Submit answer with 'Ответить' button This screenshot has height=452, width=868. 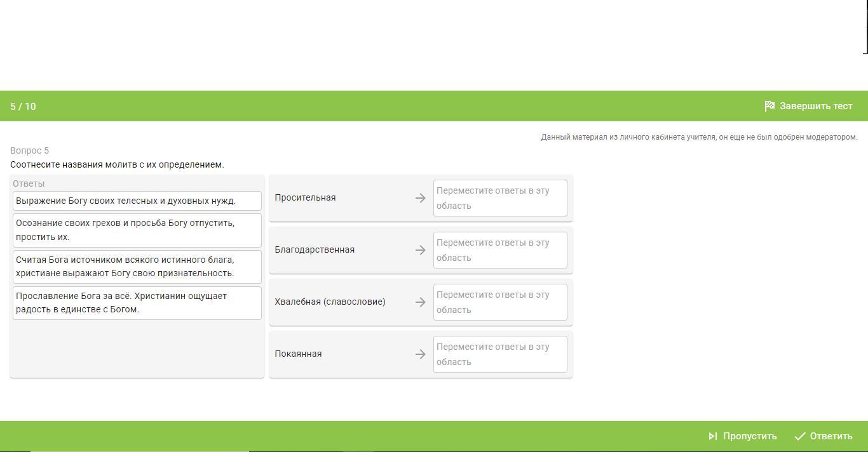(x=823, y=436)
